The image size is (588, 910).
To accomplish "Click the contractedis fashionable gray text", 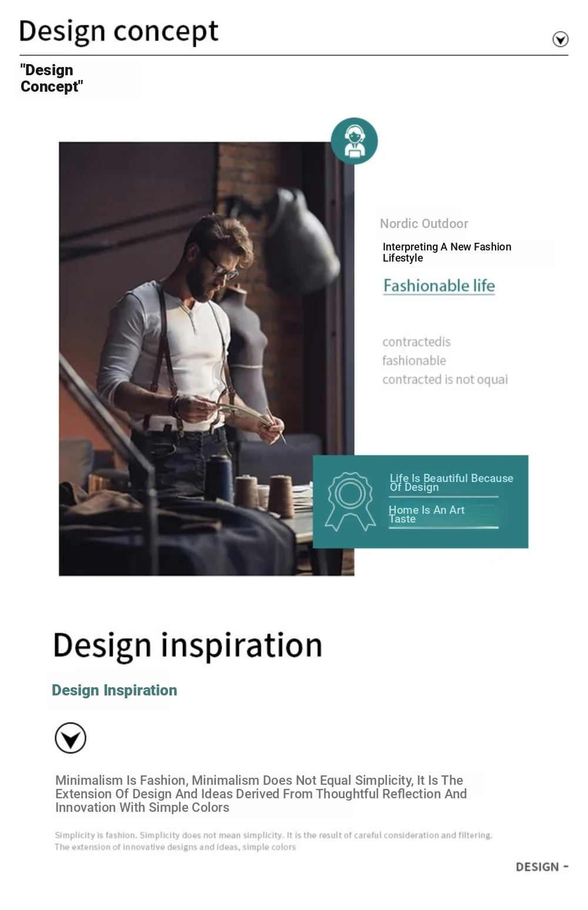I will pos(416,351).
